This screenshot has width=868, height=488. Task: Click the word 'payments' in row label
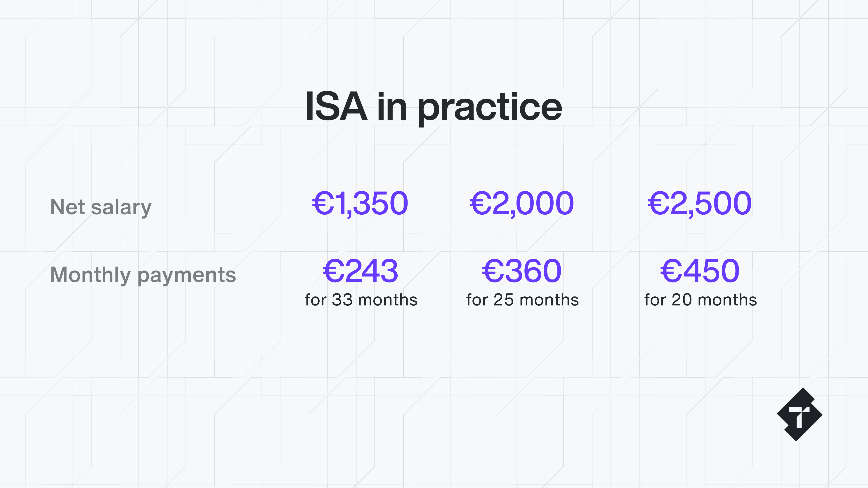(187, 276)
